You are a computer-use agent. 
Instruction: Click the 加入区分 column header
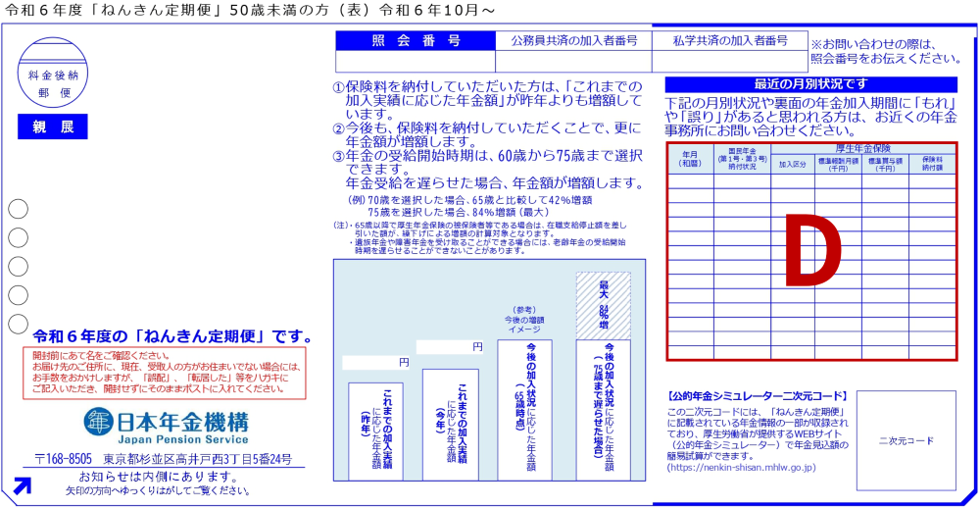[793, 164]
